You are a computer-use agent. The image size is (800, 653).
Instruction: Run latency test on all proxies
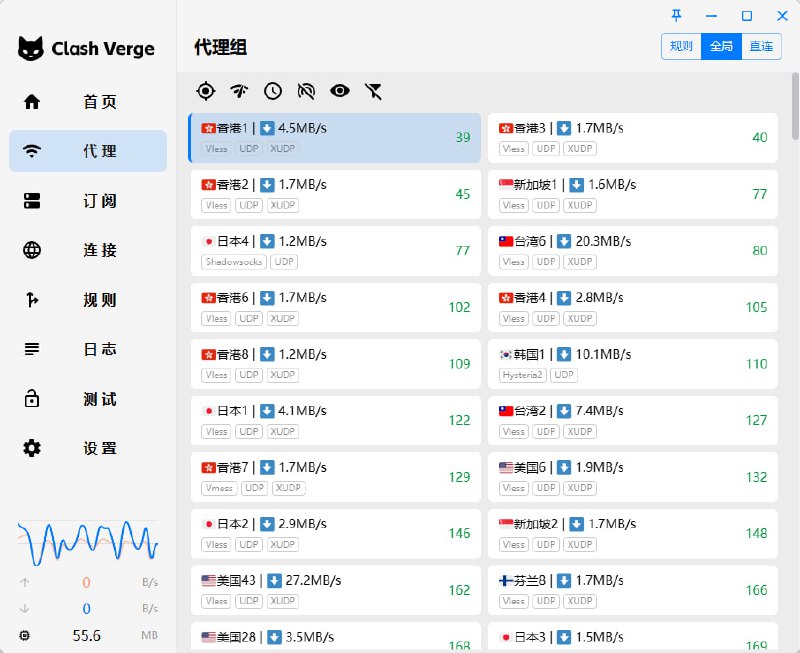(239, 91)
